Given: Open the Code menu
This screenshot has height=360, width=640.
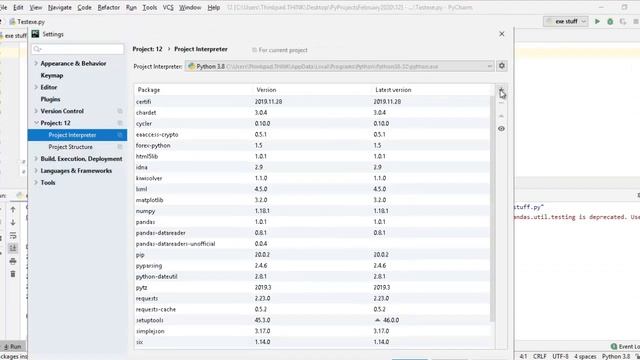Looking at the screenshot, I should [x=84, y=7].
